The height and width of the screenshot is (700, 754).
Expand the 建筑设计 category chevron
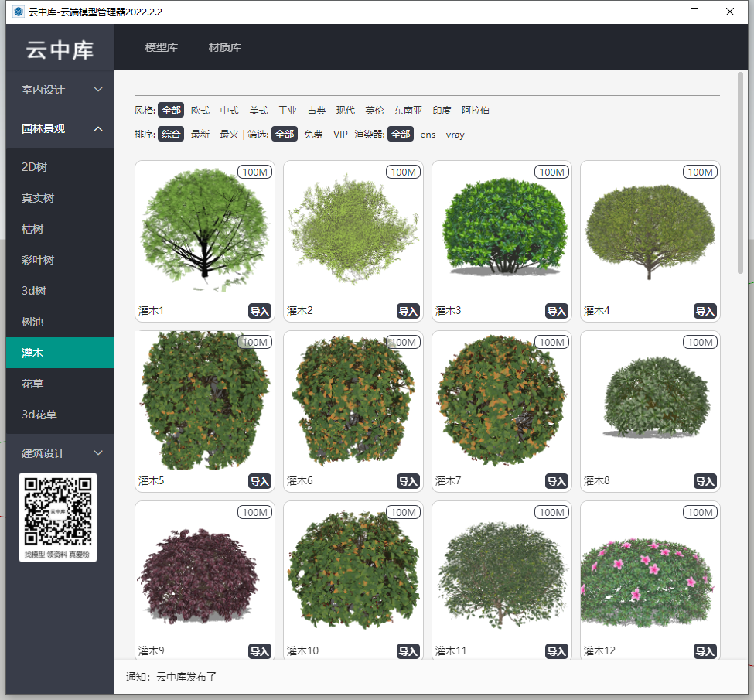(x=98, y=452)
